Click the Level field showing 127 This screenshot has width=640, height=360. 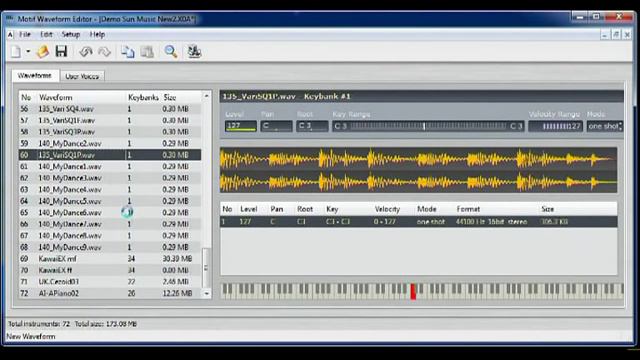point(241,126)
